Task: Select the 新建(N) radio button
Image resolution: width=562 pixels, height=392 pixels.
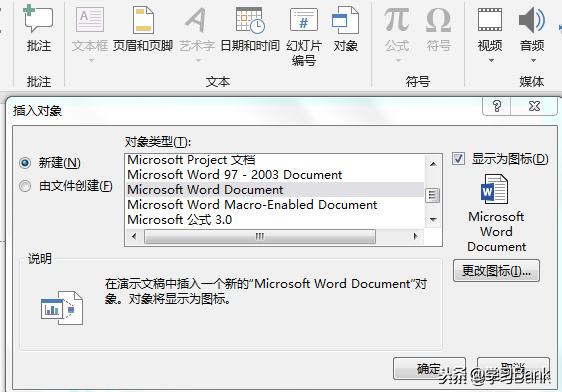Action: 25,163
